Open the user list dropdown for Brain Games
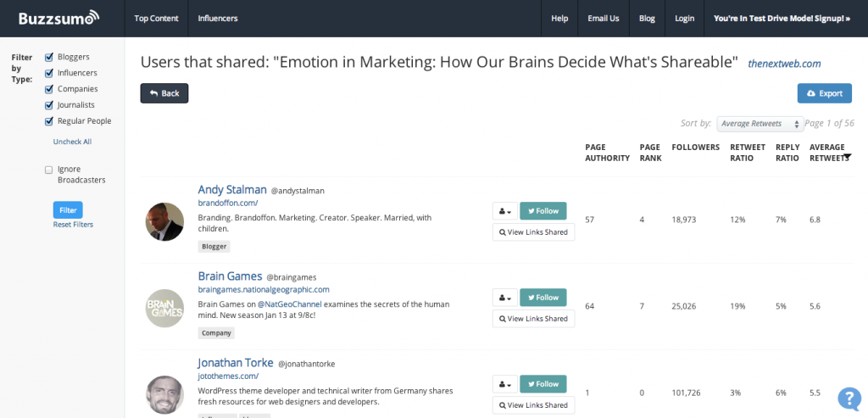The width and height of the screenshot is (868, 418). (505, 298)
